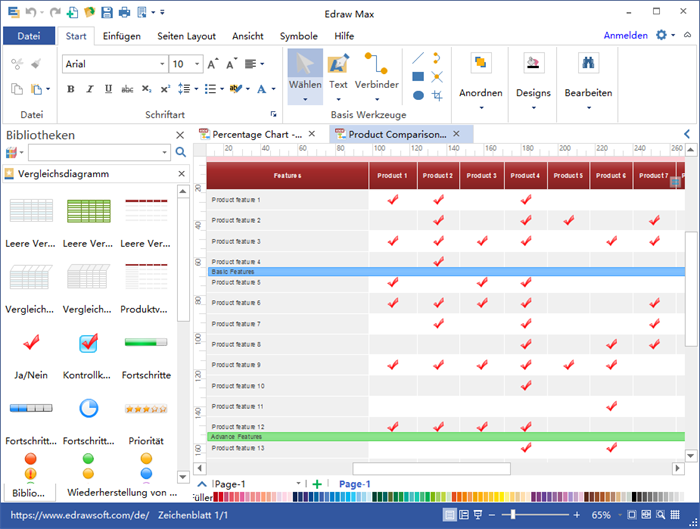Select the Ja/Nein checkmark shape thumbnail

(30, 343)
